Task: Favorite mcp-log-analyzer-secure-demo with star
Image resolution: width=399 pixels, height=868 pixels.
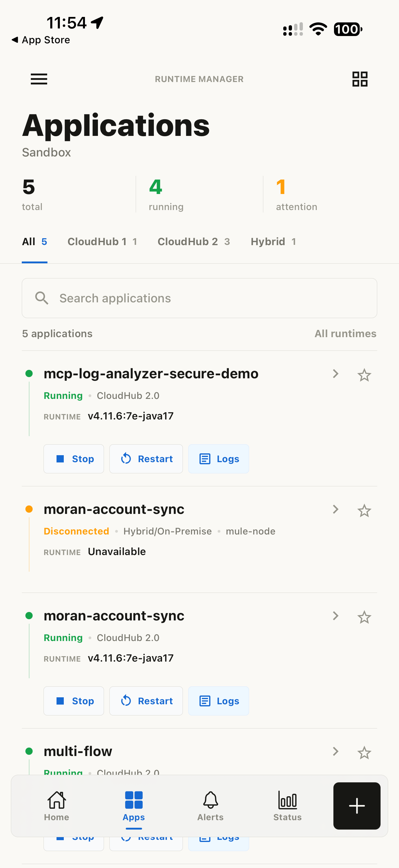Action: tap(364, 375)
